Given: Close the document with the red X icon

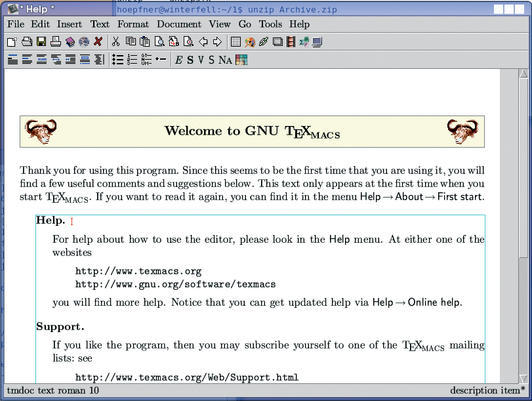Looking at the screenshot, I should click(98, 42).
